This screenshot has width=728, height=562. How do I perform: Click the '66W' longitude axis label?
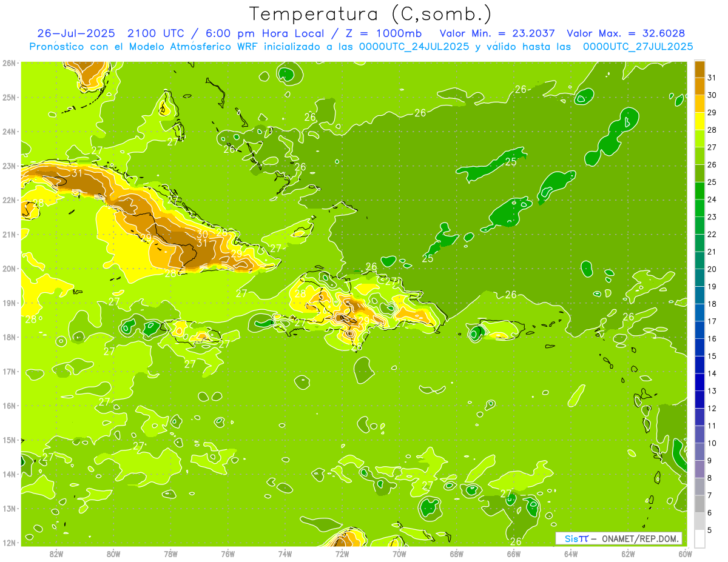[x=513, y=554]
